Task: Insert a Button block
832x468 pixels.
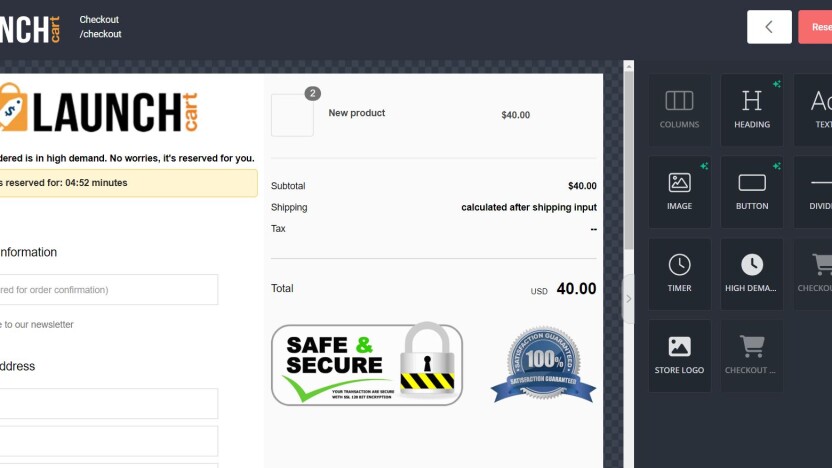Action: pos(752,192)
